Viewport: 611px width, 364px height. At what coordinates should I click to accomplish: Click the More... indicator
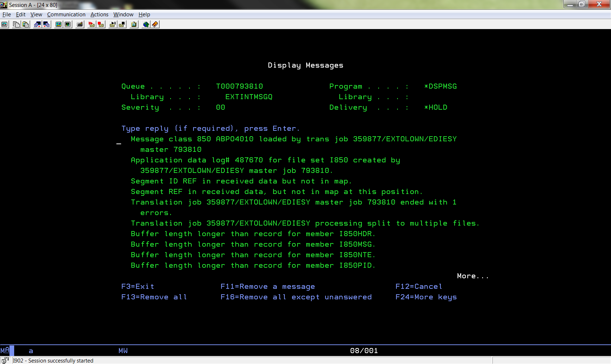coord(473,276)
